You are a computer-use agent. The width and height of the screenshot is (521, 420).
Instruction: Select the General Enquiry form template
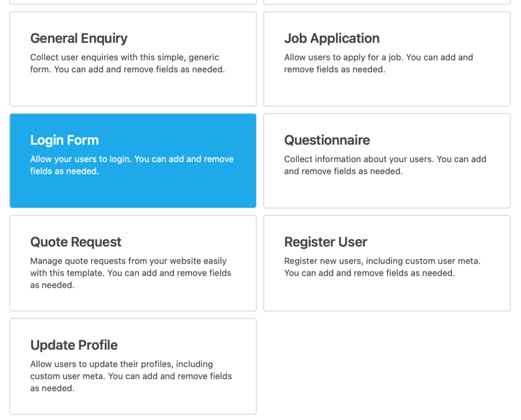pos(133,59)
